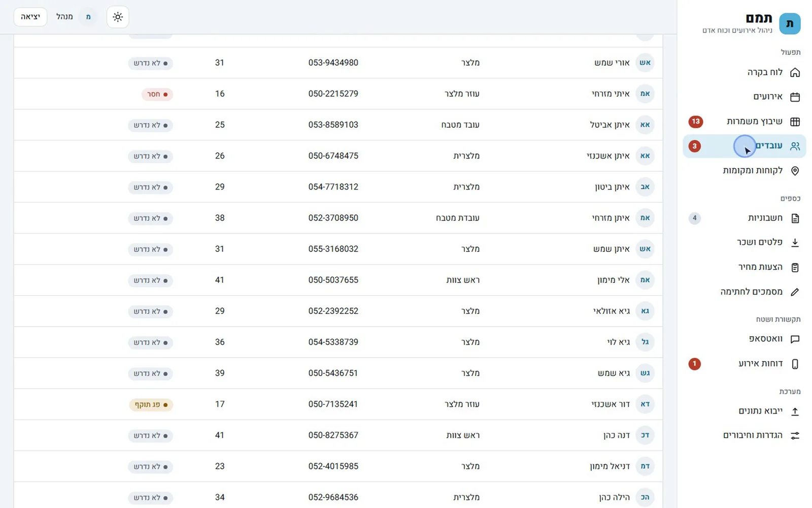Open הגדרות וחיבורים sliders icon

[x=795, y=435]
